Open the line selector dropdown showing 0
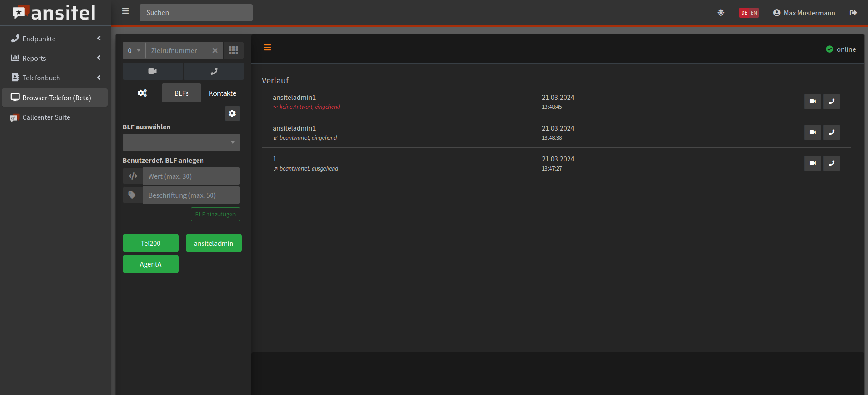The width and height of the screenshot is (868, 395). (134, 50)
